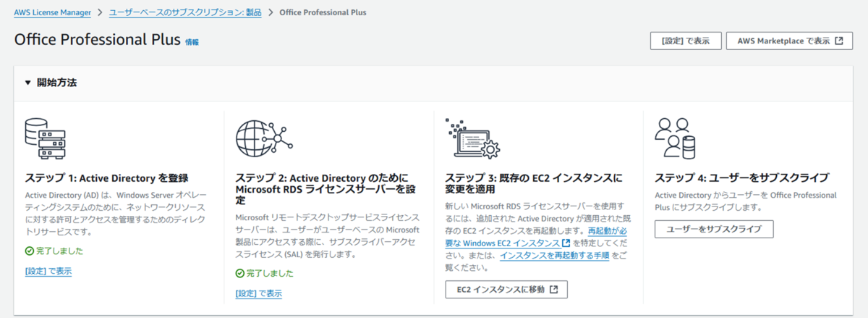Collapse the 開始方法 section triangle

(x=28, y=83)
